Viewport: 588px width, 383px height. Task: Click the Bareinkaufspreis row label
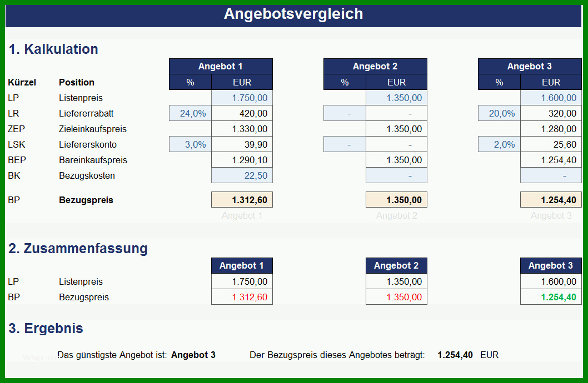click(93, 160)
